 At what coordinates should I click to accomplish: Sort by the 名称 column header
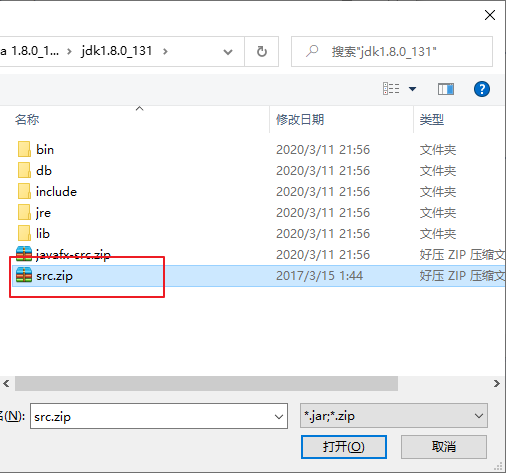click(27, 119)
